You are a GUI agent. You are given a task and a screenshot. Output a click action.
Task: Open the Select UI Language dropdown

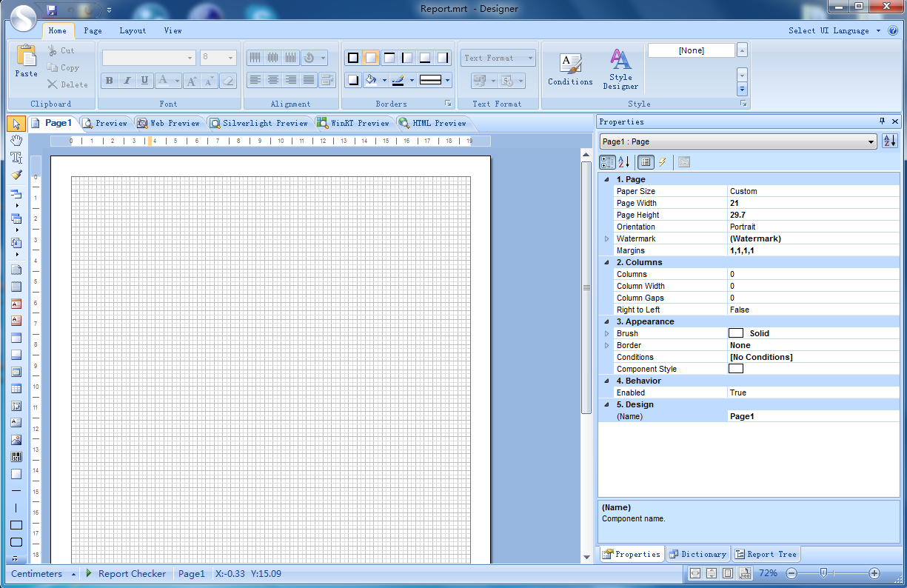click(x=834, y=30)
